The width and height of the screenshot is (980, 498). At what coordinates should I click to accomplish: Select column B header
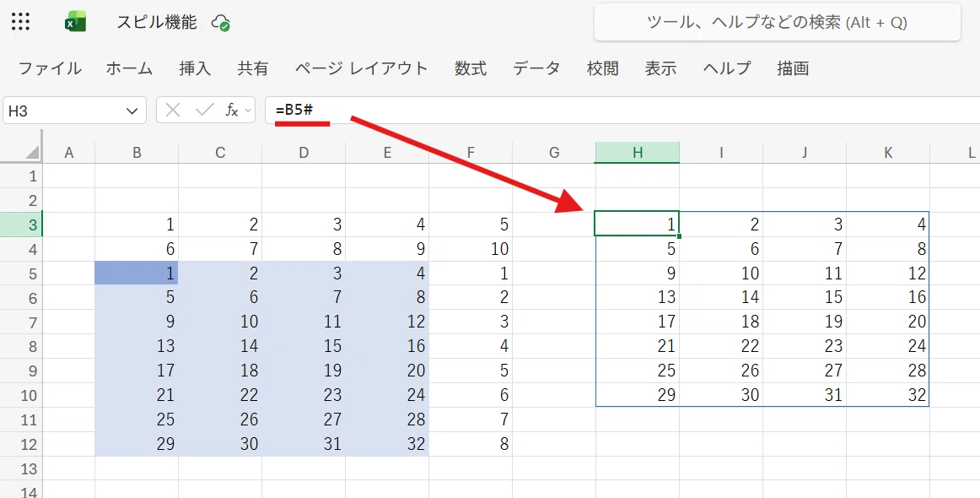tap(137, 153)
